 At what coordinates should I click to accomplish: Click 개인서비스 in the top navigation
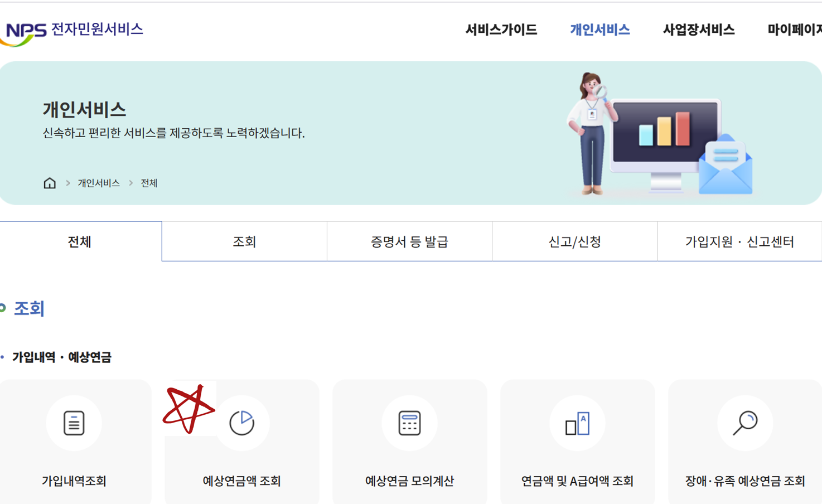click(x=599, y=30)
